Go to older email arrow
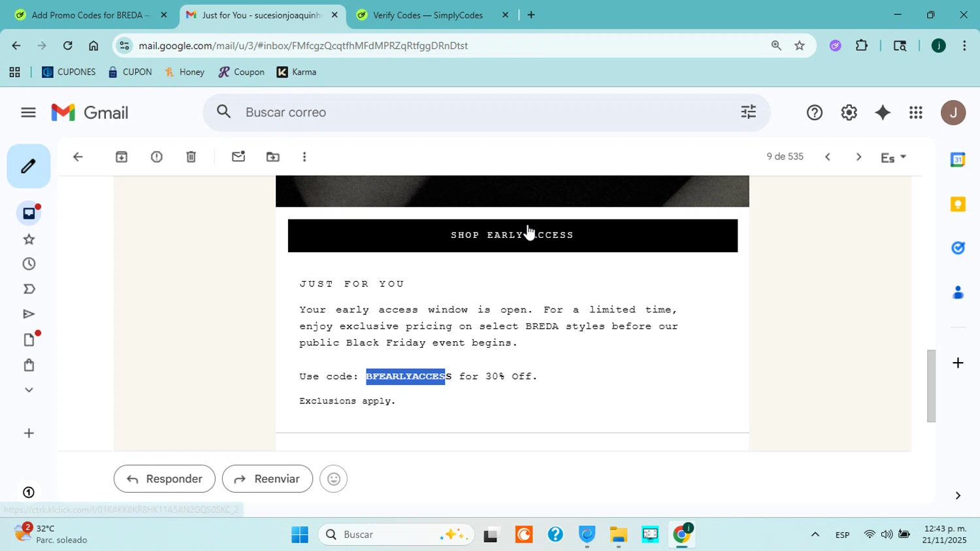980x551 pixels. 858,157
